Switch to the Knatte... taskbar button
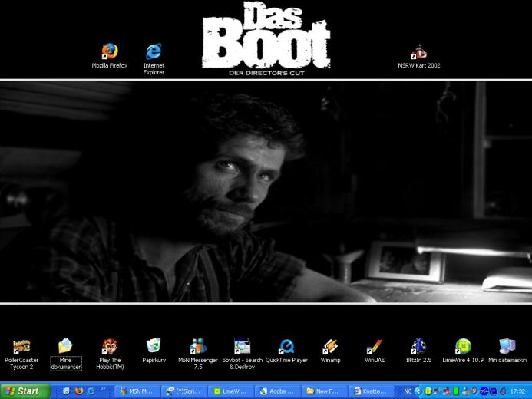Image resolution: width=532 pixels, height=399 pixels. (371, 391)
